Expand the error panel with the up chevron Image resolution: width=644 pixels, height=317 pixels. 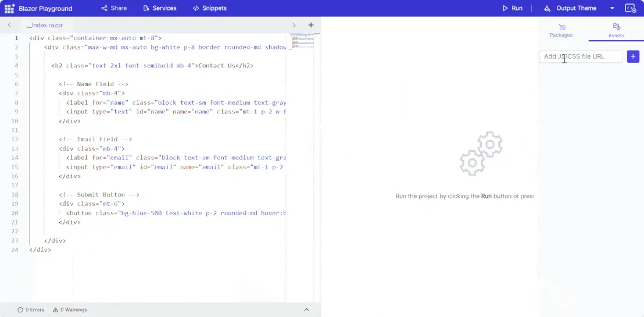point(306,309)
